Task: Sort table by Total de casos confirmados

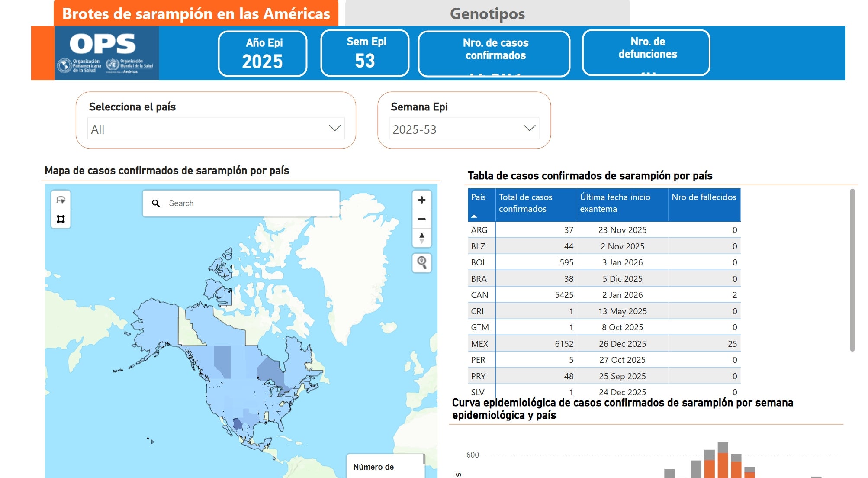Action: (x=525, y=204)
